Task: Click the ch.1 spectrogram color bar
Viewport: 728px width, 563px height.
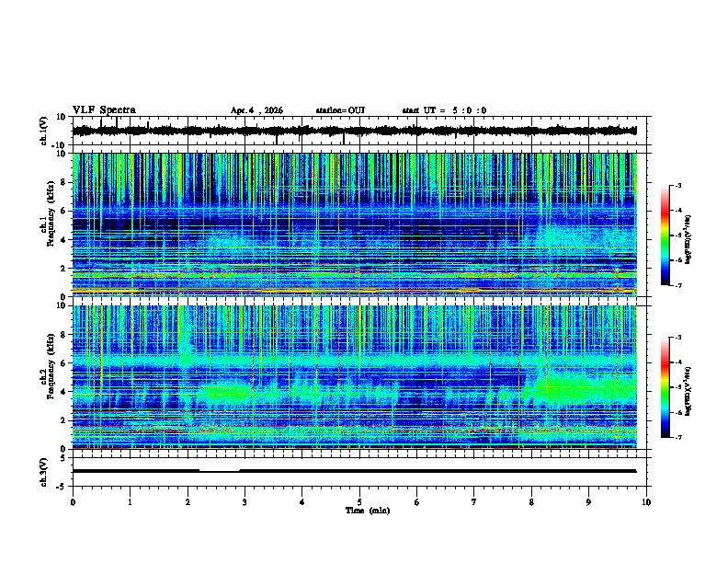Action: click(665, 236)
